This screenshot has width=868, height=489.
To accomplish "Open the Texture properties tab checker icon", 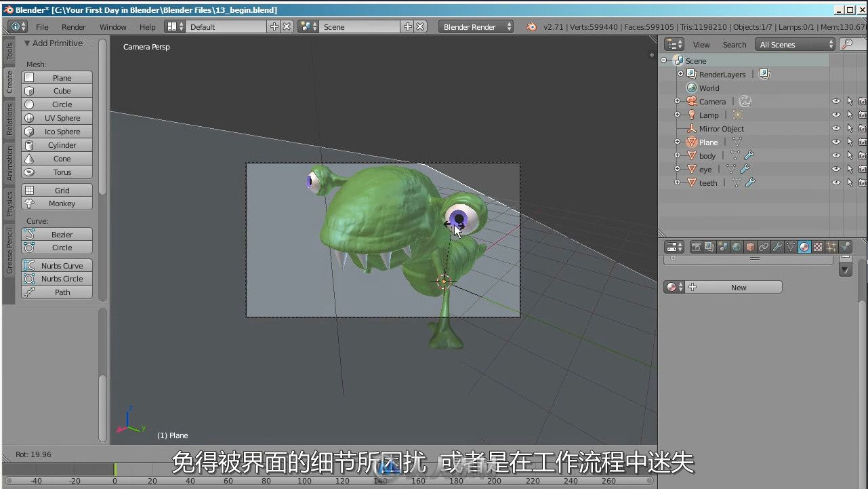I will [x=818, y=248].
